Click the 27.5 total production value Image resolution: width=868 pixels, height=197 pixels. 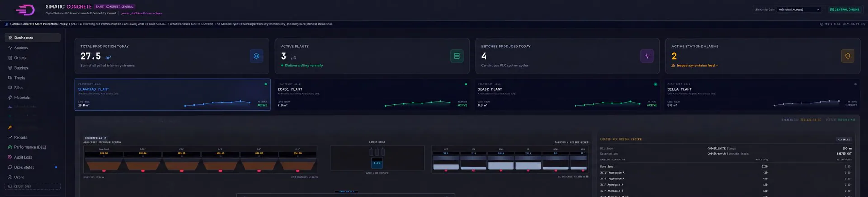90,56
